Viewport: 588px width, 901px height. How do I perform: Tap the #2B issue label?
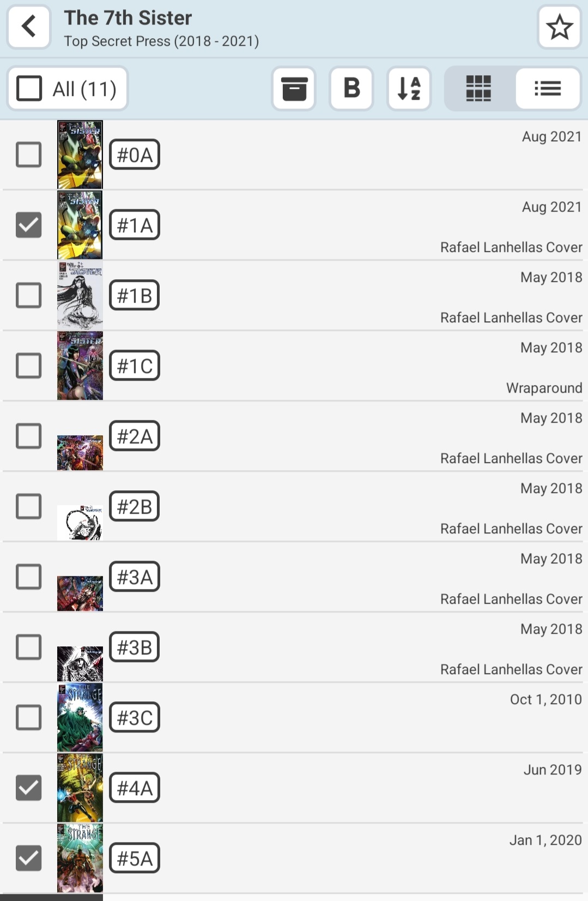(135, 506)
